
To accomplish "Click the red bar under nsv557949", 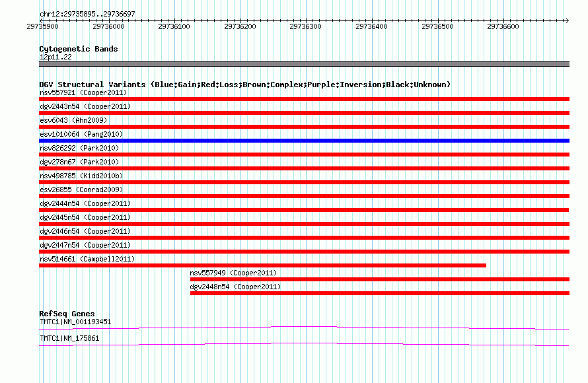I will tap(380, 279).
